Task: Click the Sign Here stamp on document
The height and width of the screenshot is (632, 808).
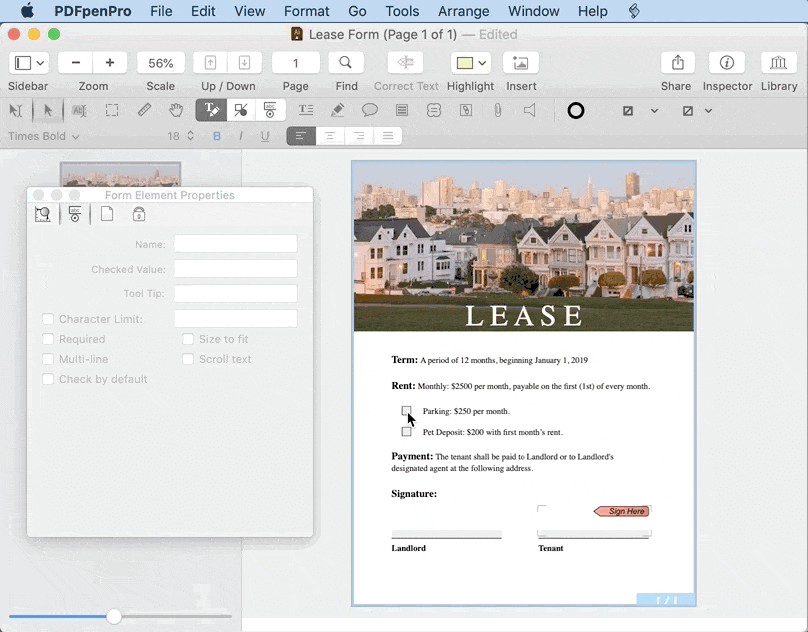Action: click(x=621, y=511)
